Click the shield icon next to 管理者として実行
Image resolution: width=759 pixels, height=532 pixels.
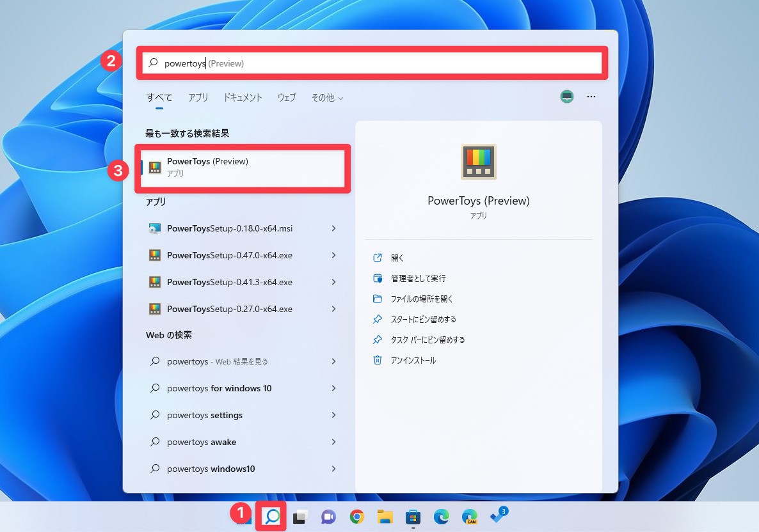[378, 278]
